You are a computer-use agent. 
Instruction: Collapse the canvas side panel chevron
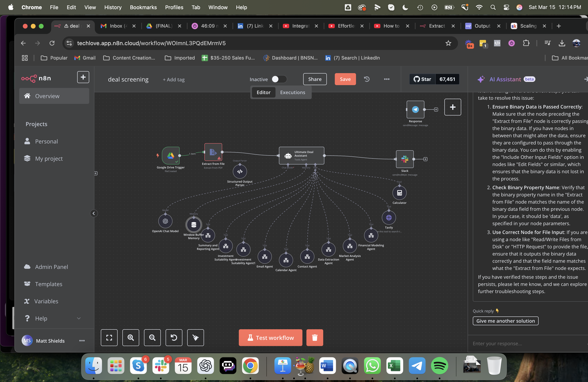[94, 213]
